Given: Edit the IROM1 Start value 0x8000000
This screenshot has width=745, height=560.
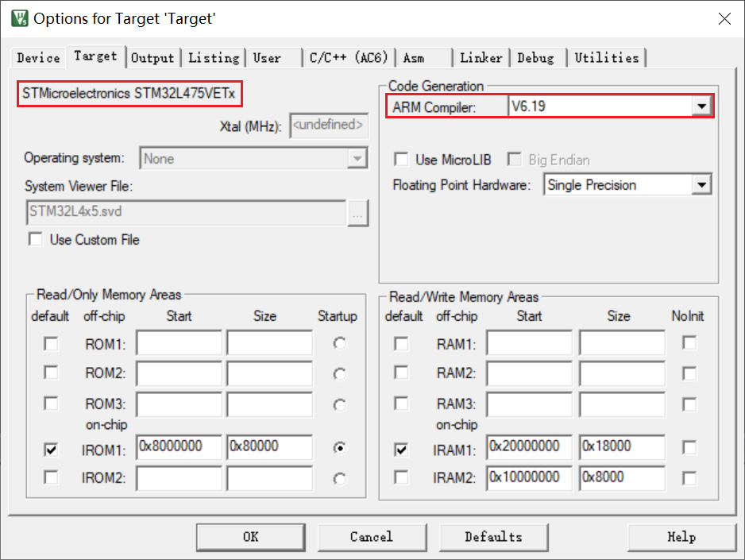Looking at the screenshot, I should pyautogui.click(x=179, y=447).
